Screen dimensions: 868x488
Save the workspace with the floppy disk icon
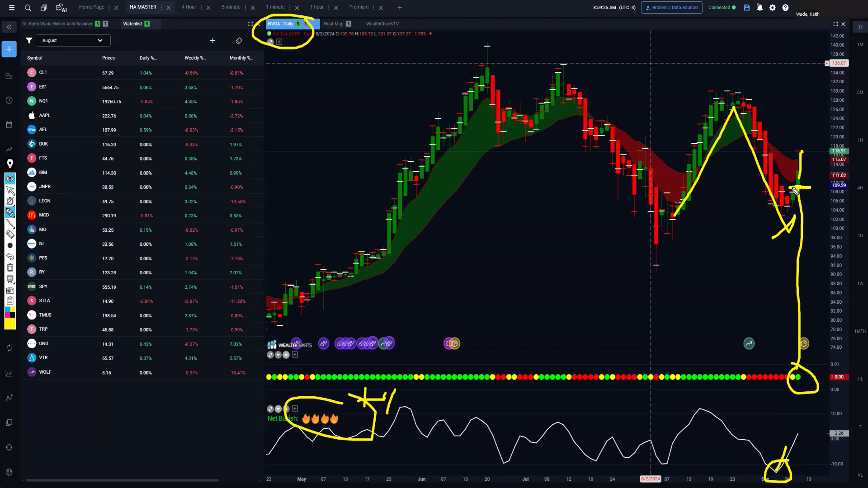[747, 8]
